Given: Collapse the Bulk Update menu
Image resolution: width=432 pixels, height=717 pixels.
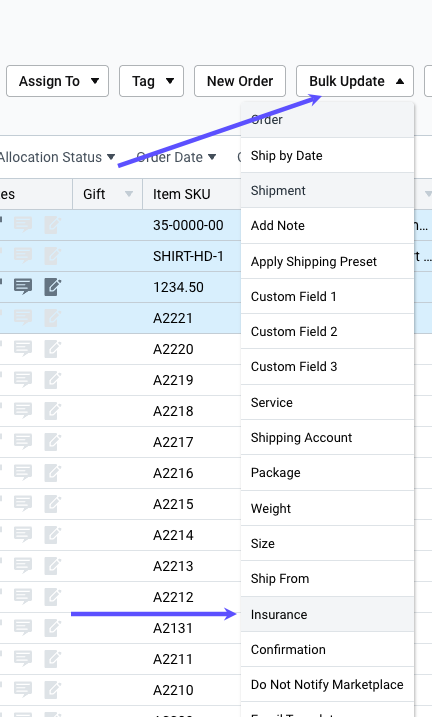Looking at the screenshot, I should pyautogui.click(x=355, y=81).
